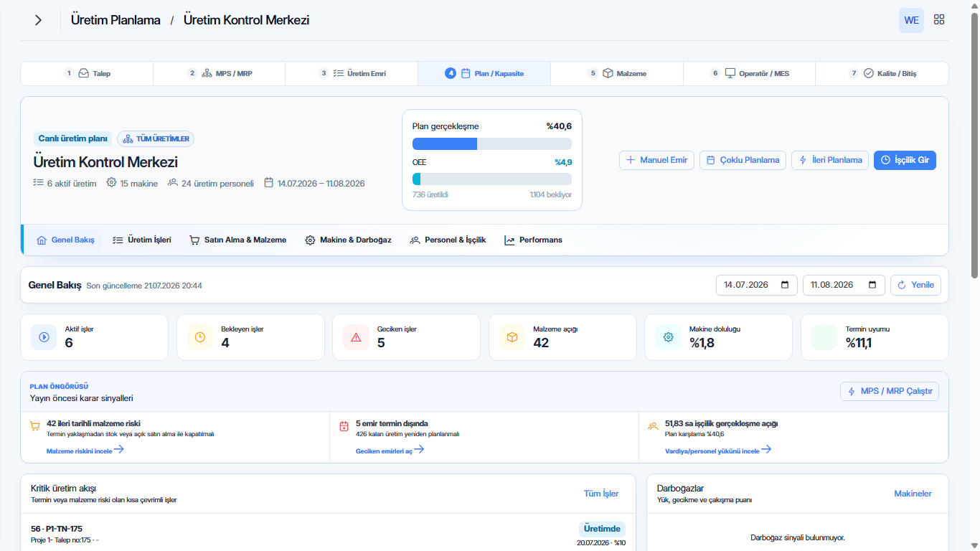This screenshot has width=980, height=551.
Task: Click the calendar icon beside 14.07.2026 – 11.08.2026
Action: [x=269, y=183]
